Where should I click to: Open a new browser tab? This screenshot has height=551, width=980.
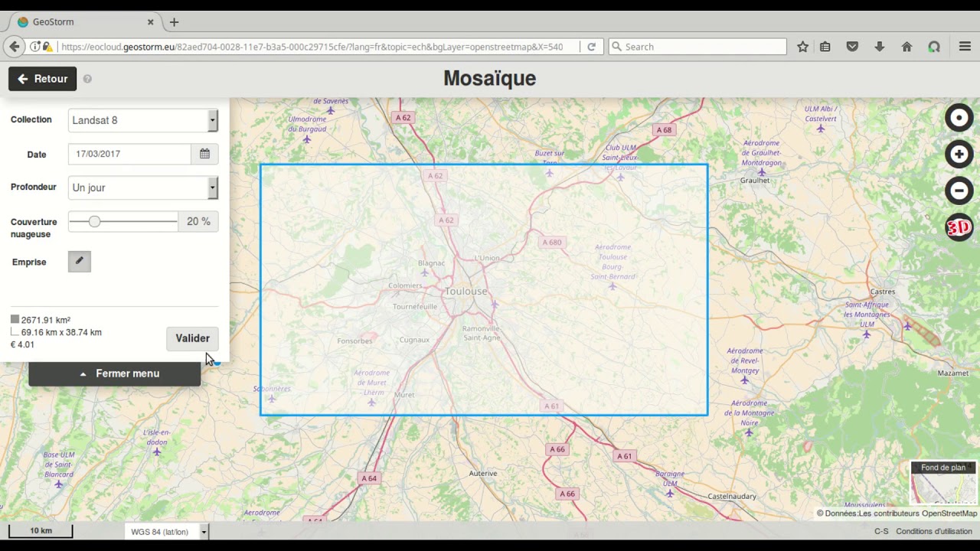[174, 22]
